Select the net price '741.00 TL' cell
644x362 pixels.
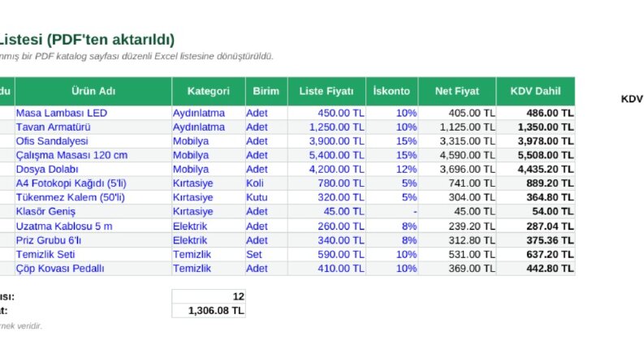pyautogui.click(x=457, y=183)
